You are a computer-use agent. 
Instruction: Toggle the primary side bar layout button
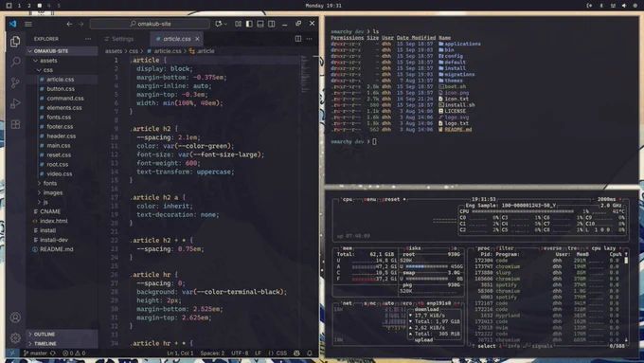point(249,24)
